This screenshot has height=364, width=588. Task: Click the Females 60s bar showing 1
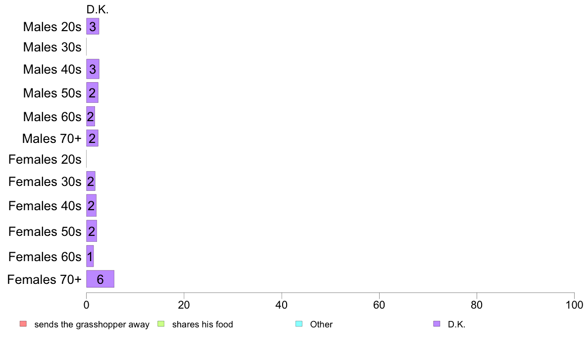click(x=90, y=256)
